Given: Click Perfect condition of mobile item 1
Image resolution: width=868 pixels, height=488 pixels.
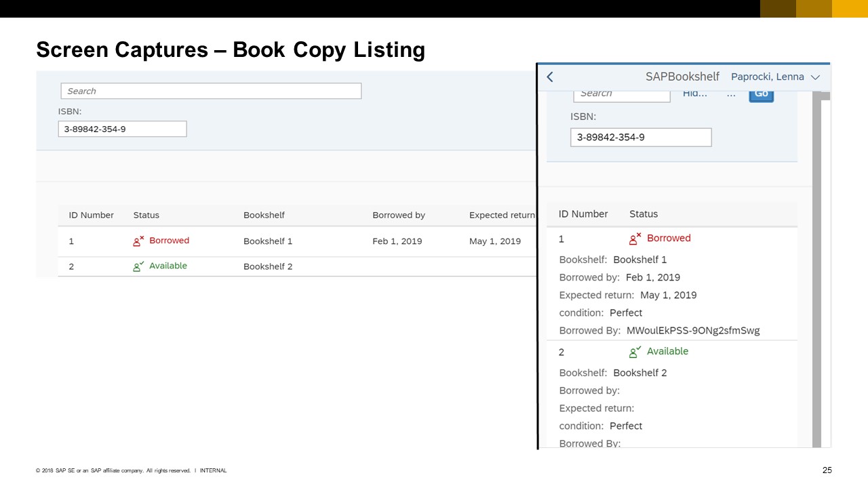Looking at the screenshot, I should (x=626, y=312).
